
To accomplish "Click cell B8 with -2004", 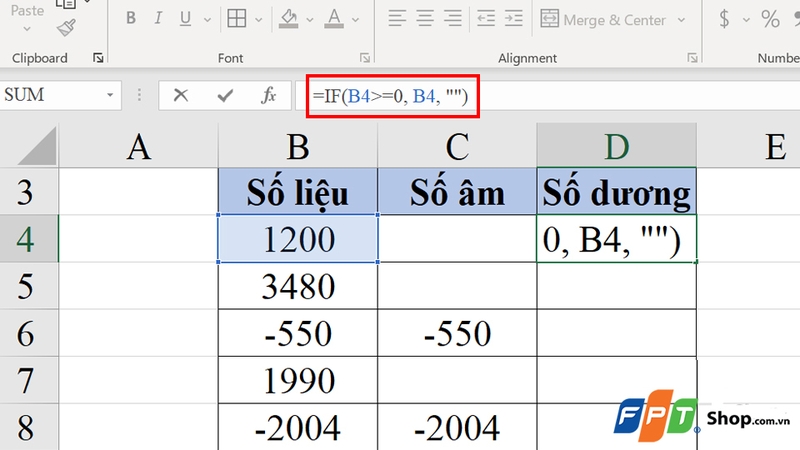I will point(298,427).
